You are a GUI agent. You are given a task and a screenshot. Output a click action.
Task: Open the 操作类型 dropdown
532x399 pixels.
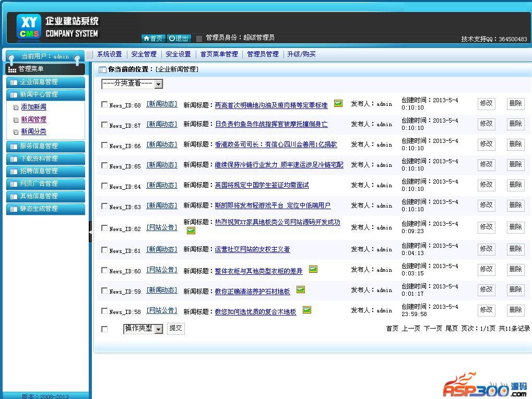coord(143,329)
